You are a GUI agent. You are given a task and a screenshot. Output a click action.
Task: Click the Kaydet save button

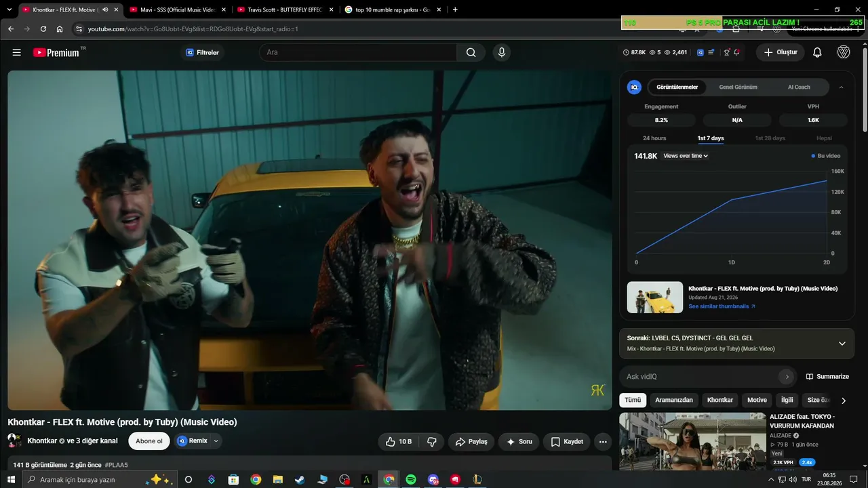click(567, 441)
